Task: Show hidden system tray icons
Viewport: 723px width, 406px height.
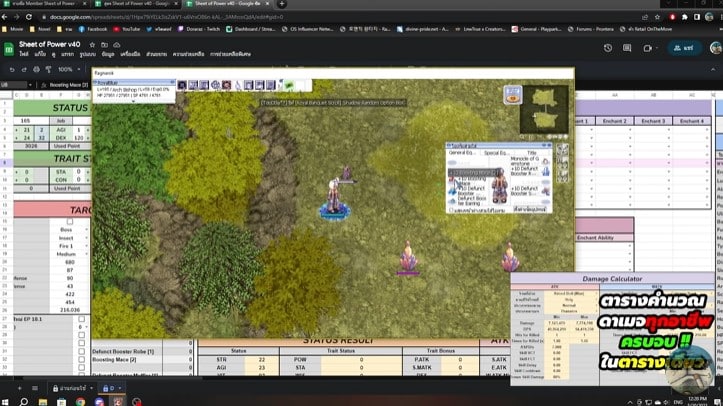Action: coord(630,402)
